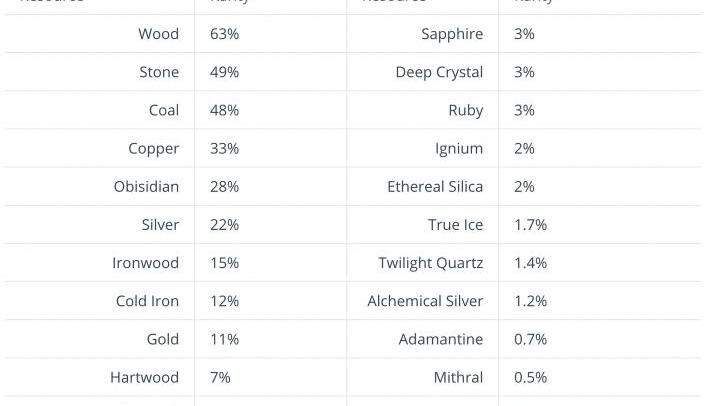The image size is (707, 406).
Task: Select the Alchemical Silver cell
Action: pos(425,301)
